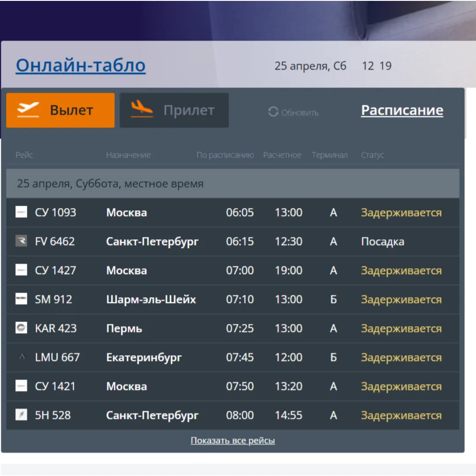
Task: Switch to the Прилет arrivals tab
Action: pos(174,110)
